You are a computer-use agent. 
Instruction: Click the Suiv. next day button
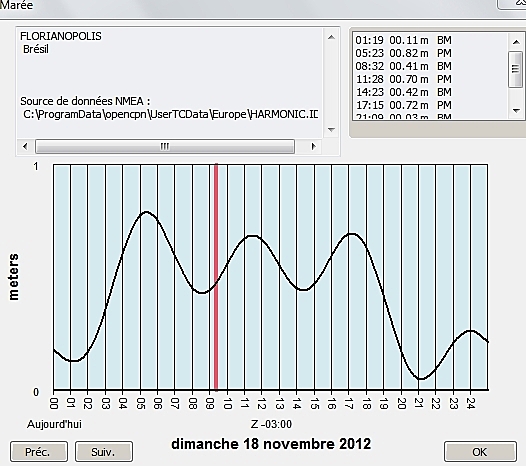coord(104,452)
